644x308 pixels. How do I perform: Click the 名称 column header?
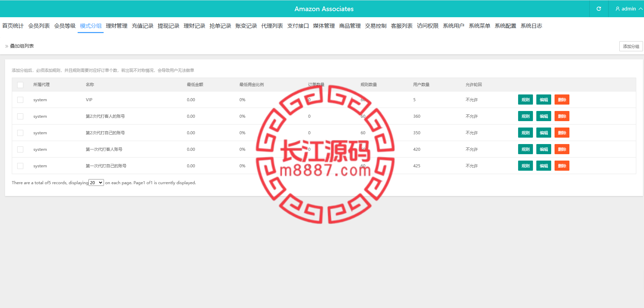90,85
